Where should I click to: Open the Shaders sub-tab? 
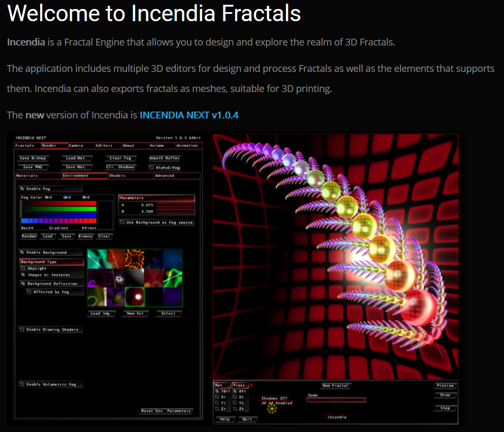click(x=130, y=176)
